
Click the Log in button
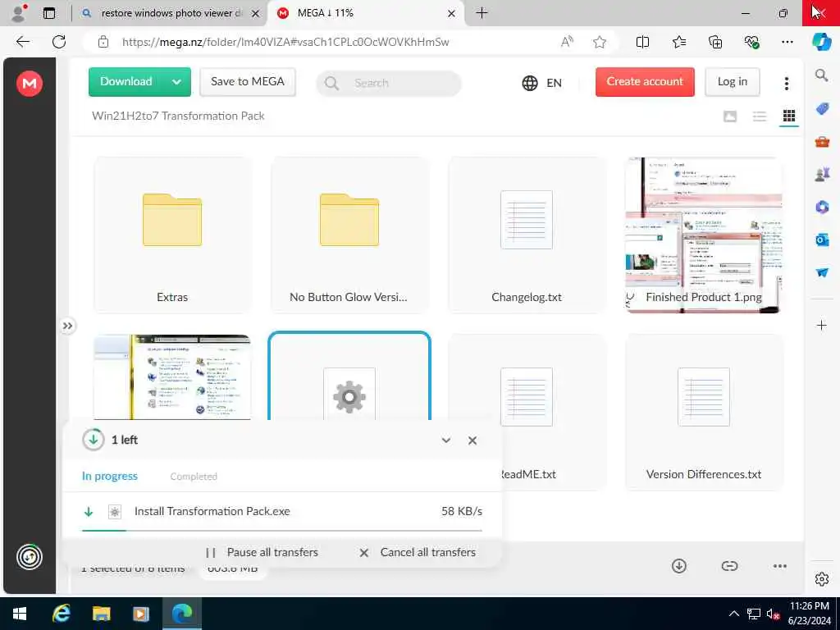click(x=733, y=81)
